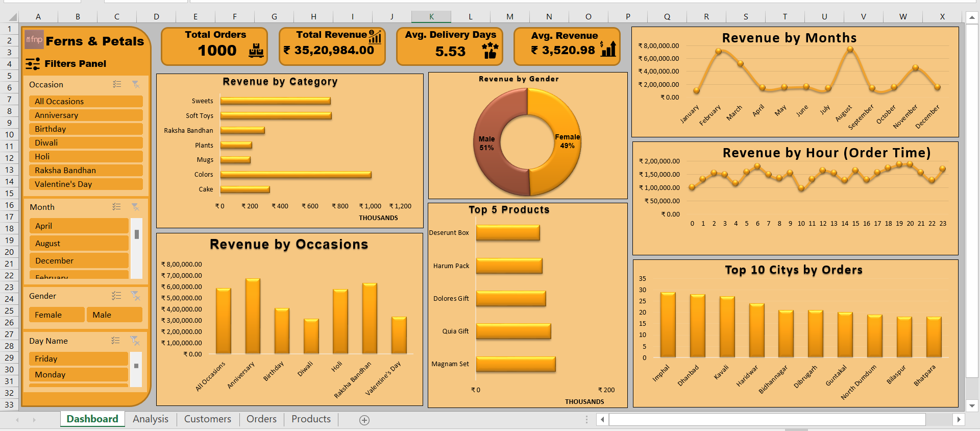Choose August in Month slicer
The image size is (980, 431).
(x=79, y=243)
